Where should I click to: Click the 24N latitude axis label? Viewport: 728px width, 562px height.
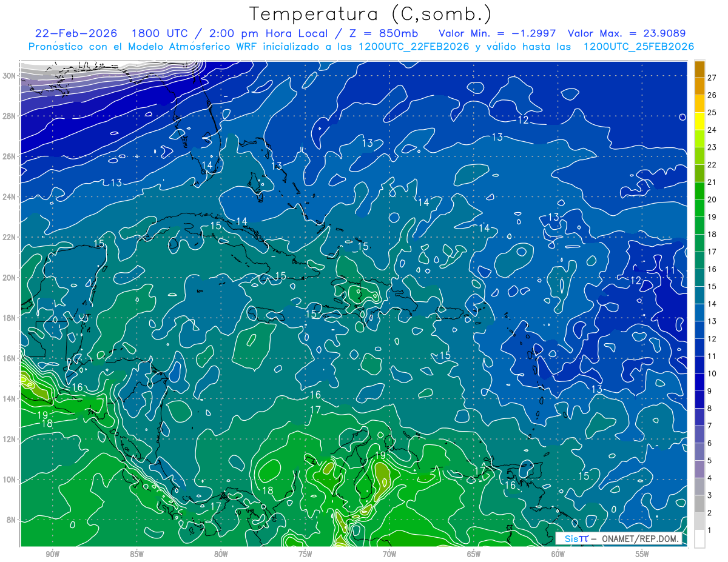[x=9, y=197]
